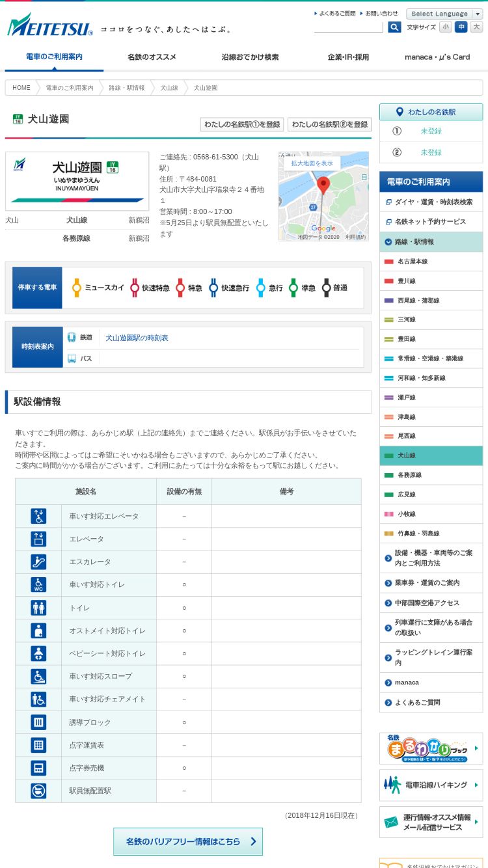This screenshot has width=488, height=868.
Task: Click the 特急 red train type icon
Action: pyautogui.click(x=180, y=288)
